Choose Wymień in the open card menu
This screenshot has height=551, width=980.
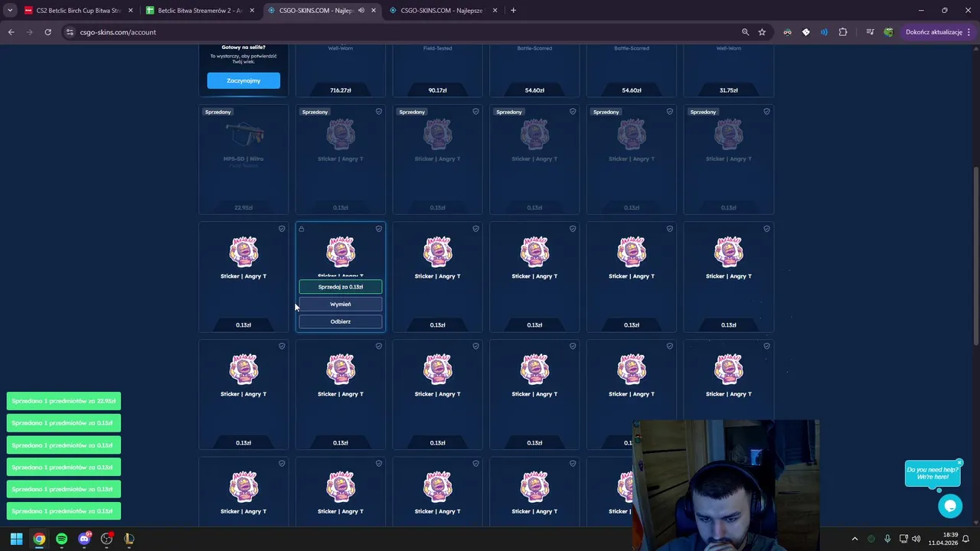click(341, 304)
